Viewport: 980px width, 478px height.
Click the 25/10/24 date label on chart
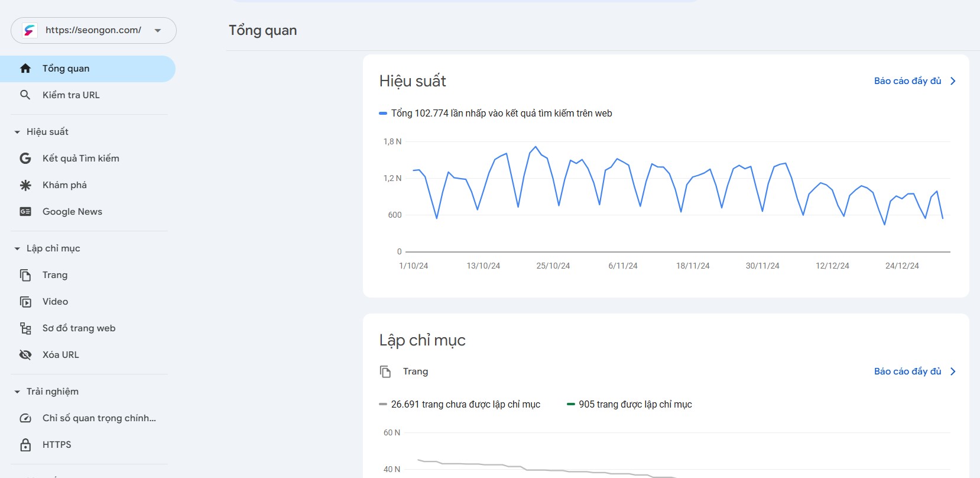point(553,266)
